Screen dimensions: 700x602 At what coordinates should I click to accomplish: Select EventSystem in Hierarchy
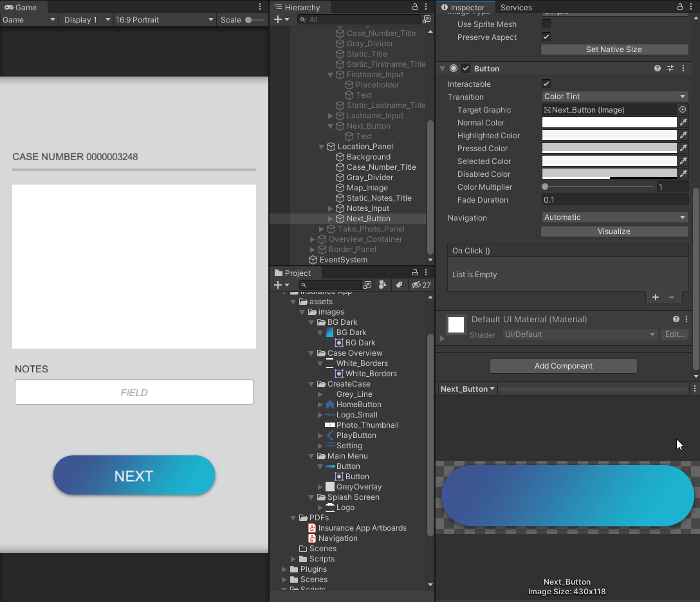click(x=344, y=260)
